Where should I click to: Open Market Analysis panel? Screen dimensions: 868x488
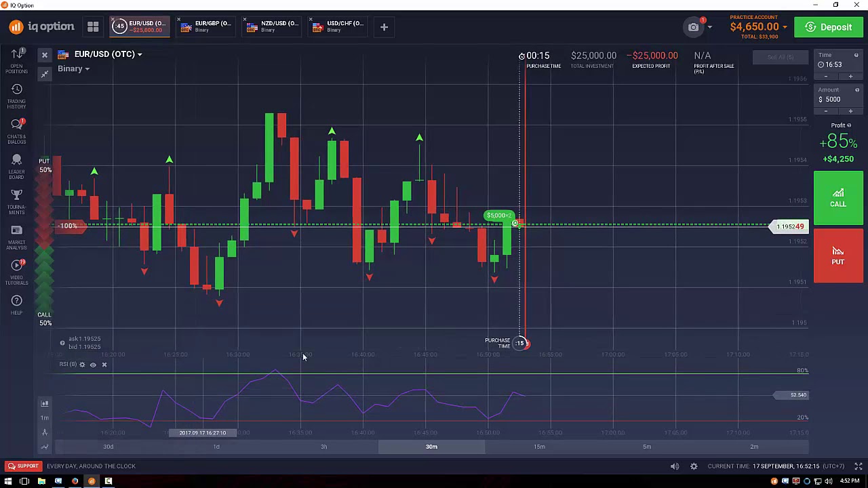click(17, 237)
